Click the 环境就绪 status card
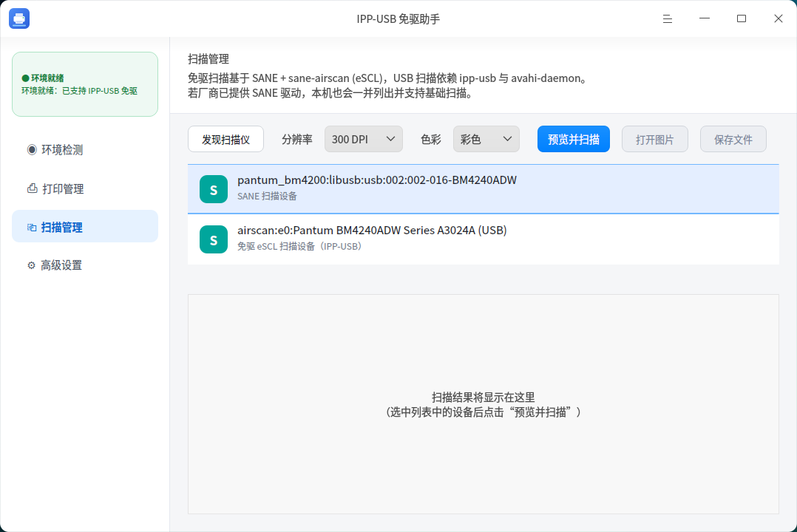The image size is (797, 532). [85, 84]
